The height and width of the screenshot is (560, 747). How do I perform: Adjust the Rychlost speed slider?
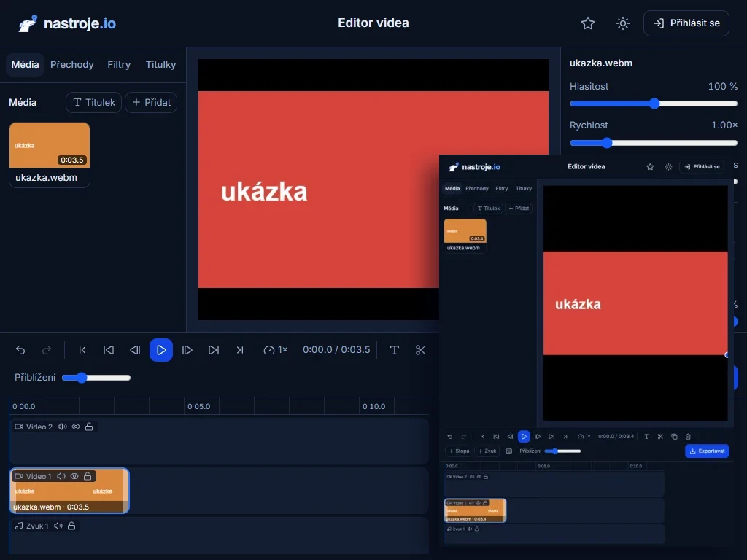click(654, 142)
